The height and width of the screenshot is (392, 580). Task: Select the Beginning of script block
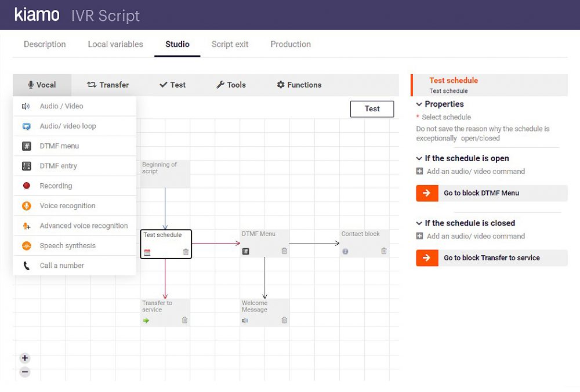coord(165,174)
